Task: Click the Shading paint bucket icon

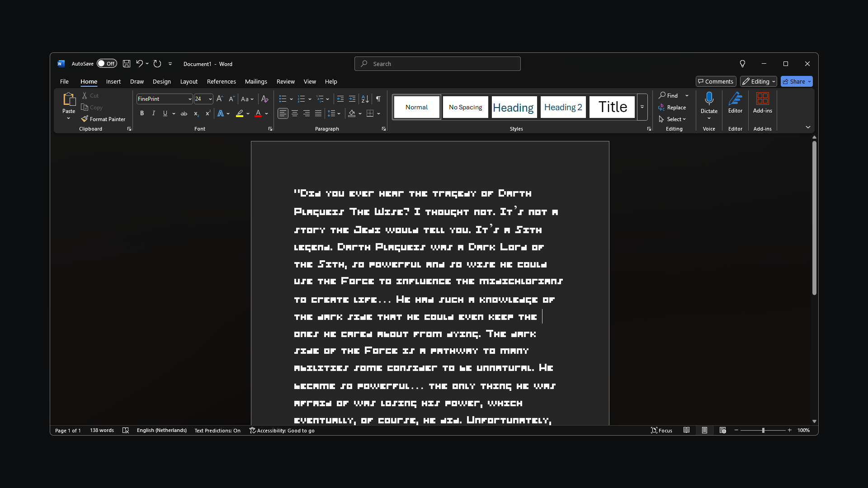Action: point(352,113)
